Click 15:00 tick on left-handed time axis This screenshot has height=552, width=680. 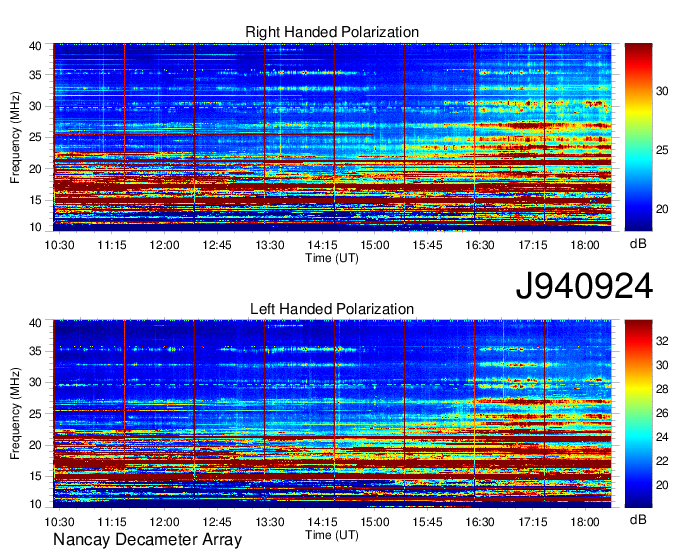(375, 522)
